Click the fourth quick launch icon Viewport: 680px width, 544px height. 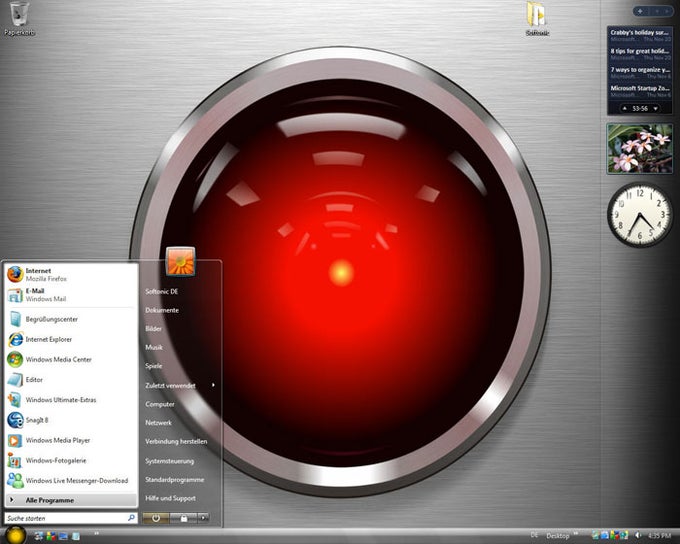76,536
